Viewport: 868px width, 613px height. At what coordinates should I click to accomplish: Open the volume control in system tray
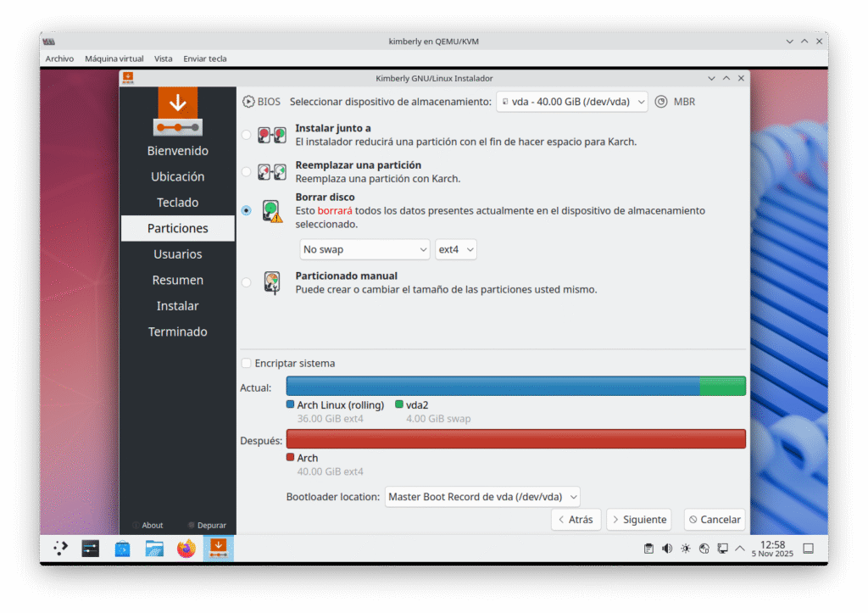click(x=667, y=549)
